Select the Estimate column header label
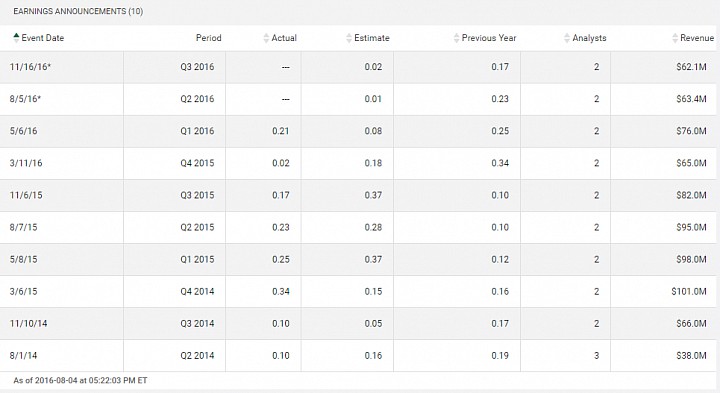The height and width of the screenshot is (393, 720). coord(372,38)
